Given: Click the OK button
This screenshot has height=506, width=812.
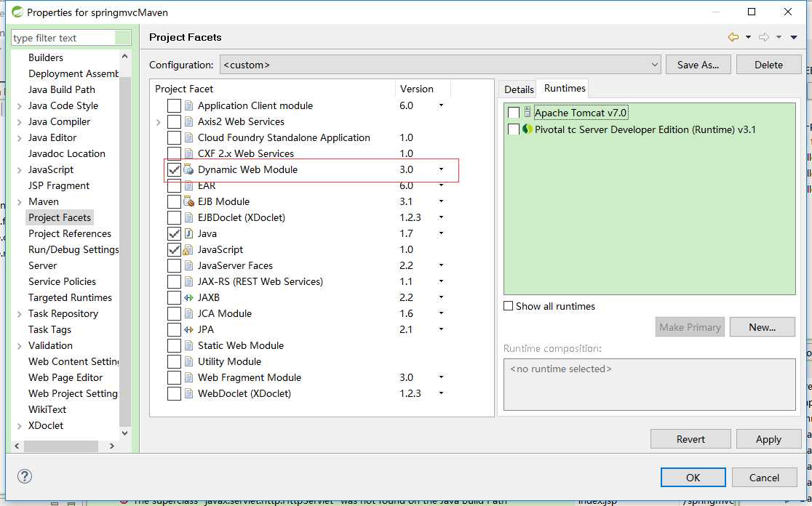Looking at the screenshot, I should pyautogui.click(x=693, y=477).
